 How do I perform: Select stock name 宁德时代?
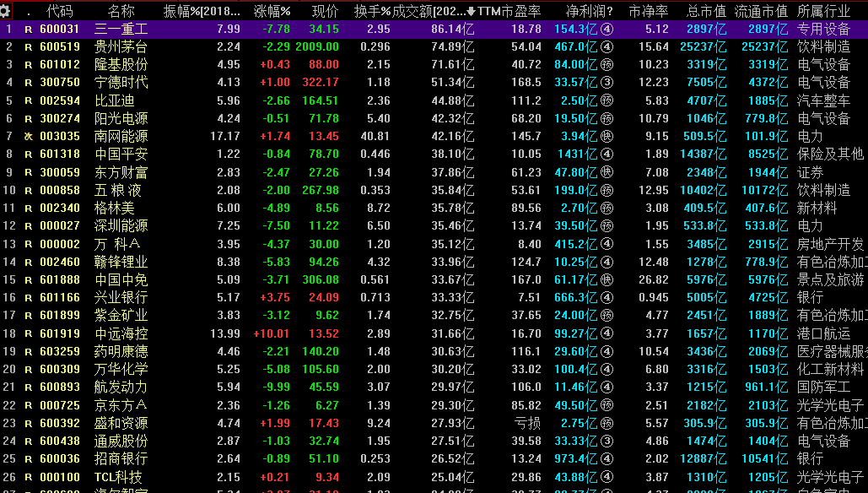(121, 83)
